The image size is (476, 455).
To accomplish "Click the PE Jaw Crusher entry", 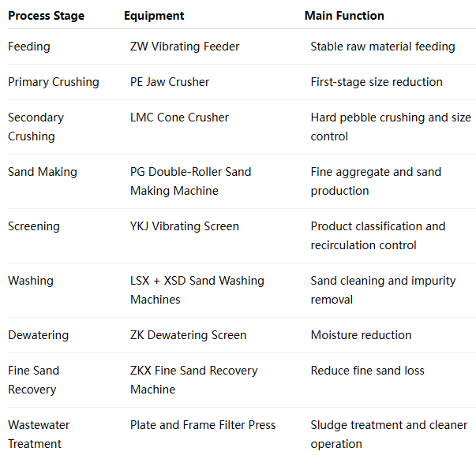I will (170, 82).
